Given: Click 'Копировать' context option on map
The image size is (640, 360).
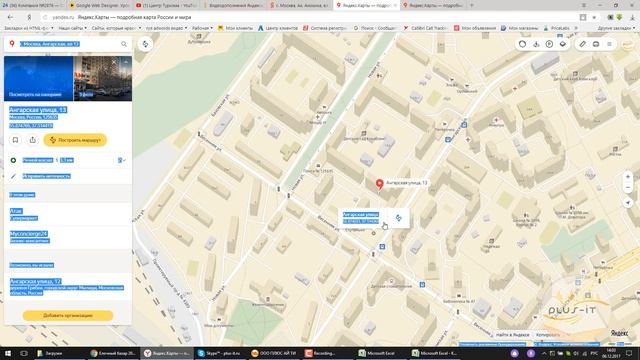Looking at the screenshot, I should point(548,335).
